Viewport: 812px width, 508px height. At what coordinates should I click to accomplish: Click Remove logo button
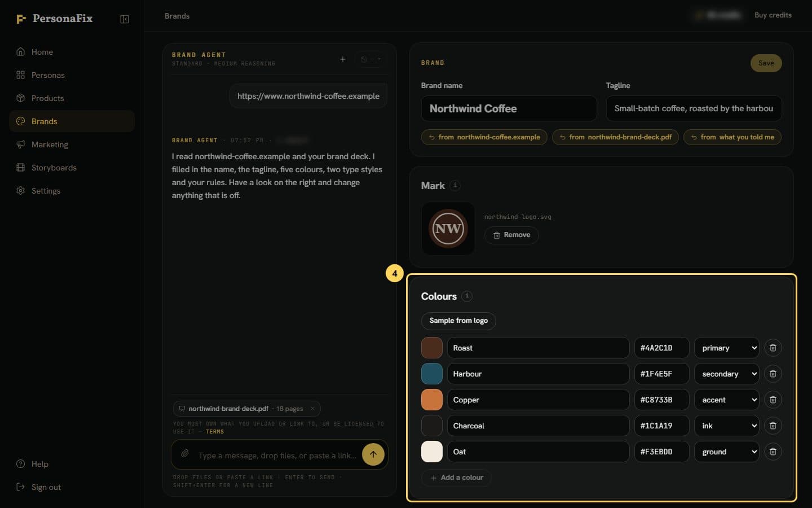click(x=511, y=235)
